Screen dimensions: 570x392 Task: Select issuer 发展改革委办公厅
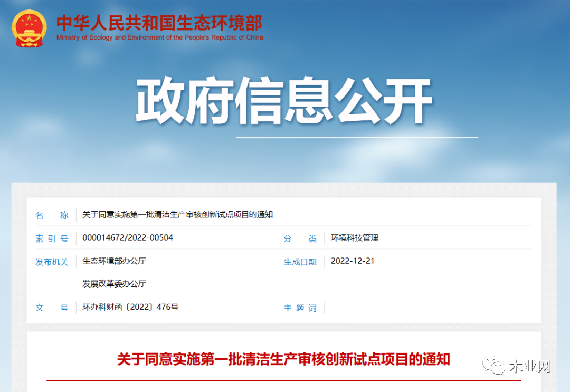(x=114, y=284)
